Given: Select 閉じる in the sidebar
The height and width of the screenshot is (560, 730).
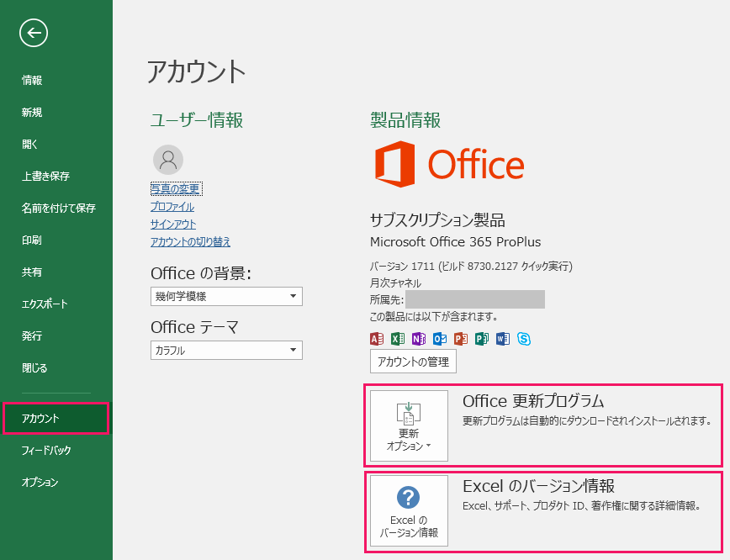Looking at the screenshot, I should coord(34,368).
